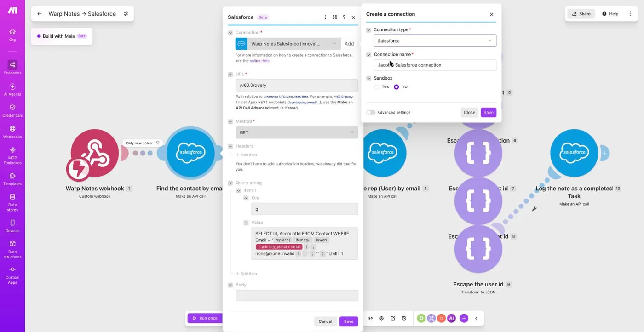
Task: Select Sandbox Yes radio option
Action: click(377, 86)
